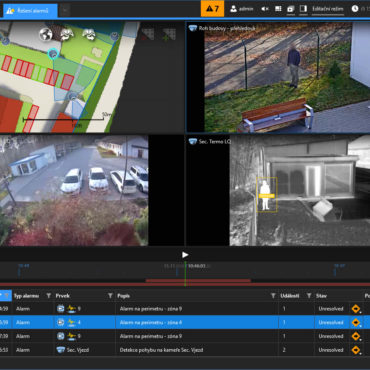
Task: Open status dropdown in third alarm row
Action: tap(356, 336)
